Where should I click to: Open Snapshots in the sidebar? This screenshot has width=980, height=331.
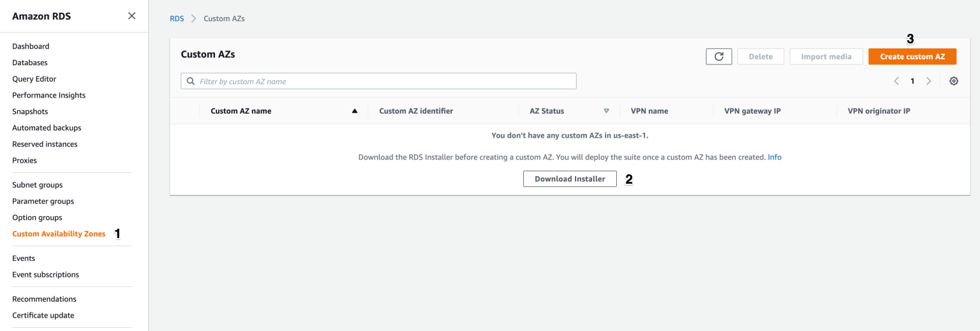(x=30, y=112)
